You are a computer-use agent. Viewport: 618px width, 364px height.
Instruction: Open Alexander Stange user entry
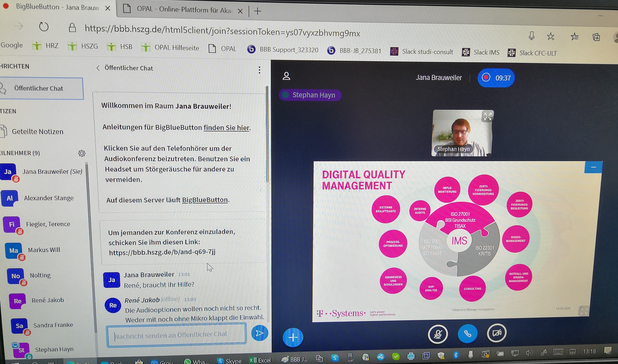click(49, 198)
